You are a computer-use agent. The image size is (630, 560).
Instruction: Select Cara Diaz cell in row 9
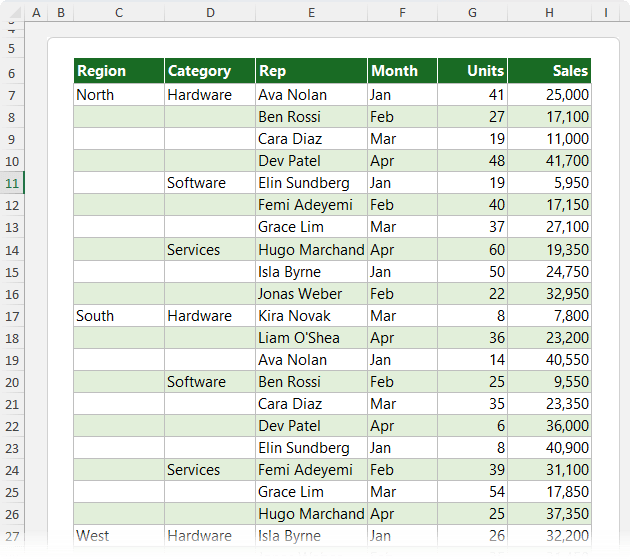pyautogui.click(x=311, y=139)
